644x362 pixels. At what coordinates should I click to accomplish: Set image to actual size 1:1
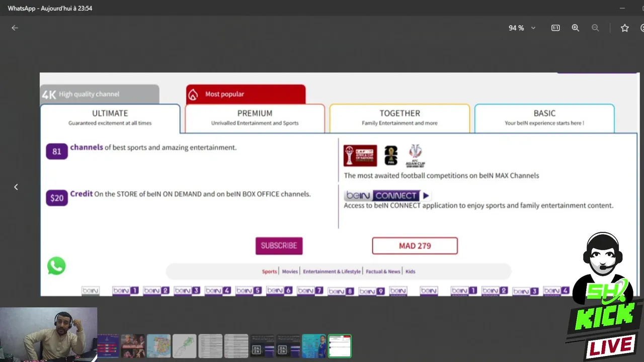click(x=555, y=28)
